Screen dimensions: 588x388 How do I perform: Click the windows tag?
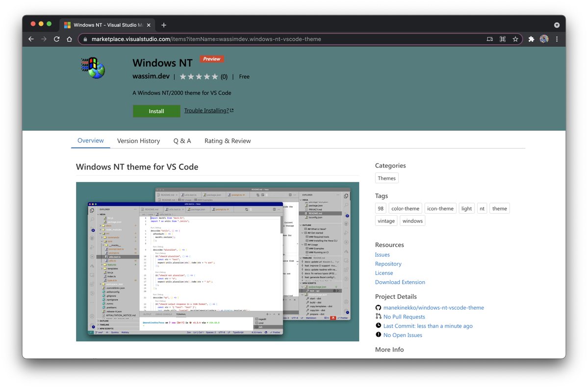[x=412, y=221]
